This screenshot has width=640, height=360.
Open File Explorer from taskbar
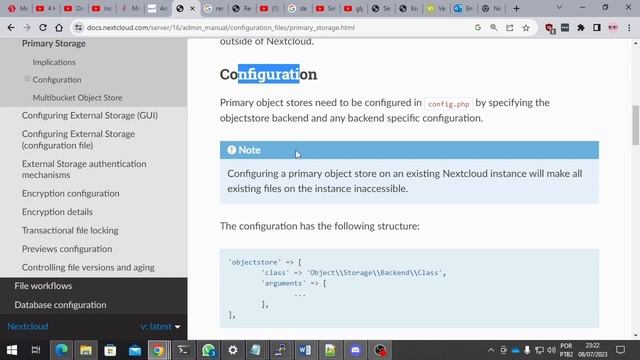pyautogui.click(x=86, y=350)
